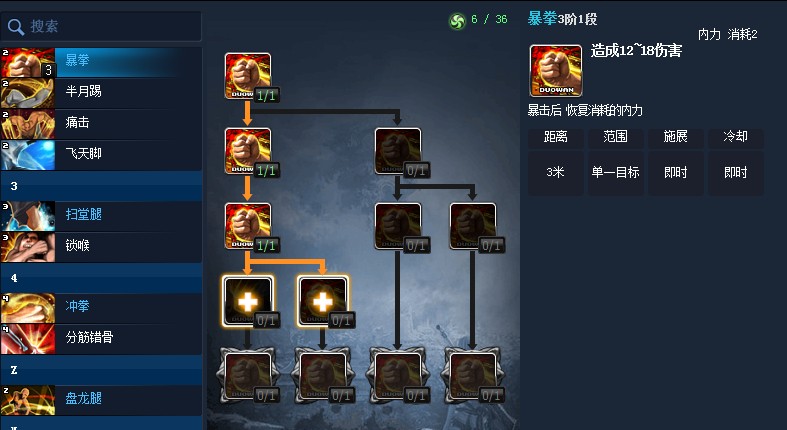Select the 暴拳 skill in list

point(101,62)
